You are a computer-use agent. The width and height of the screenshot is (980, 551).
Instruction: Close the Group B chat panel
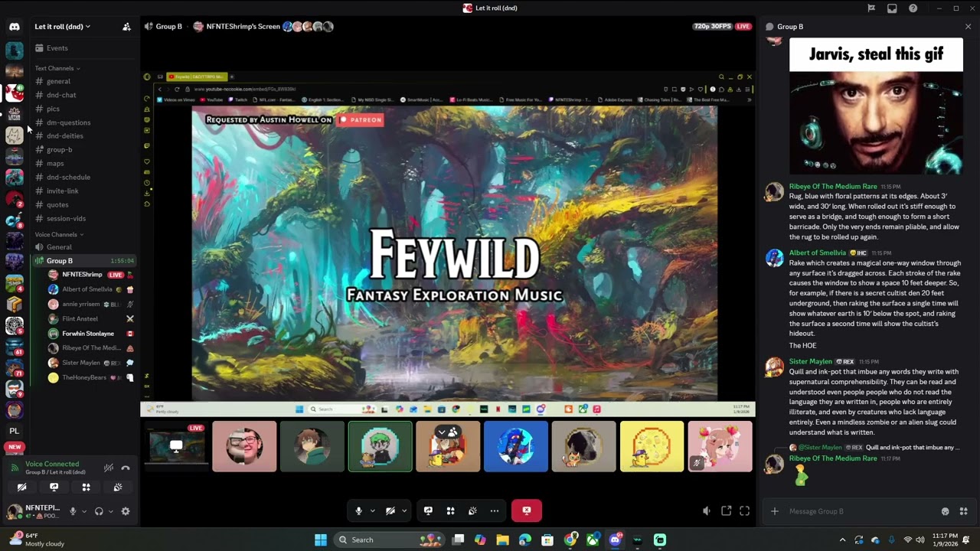click(x=968, y=27)
